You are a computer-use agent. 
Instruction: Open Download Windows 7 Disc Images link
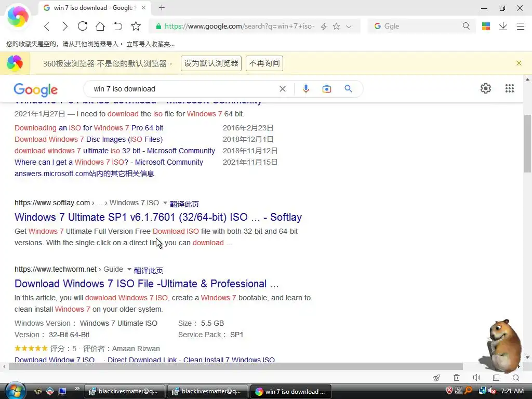pos(88,139)
